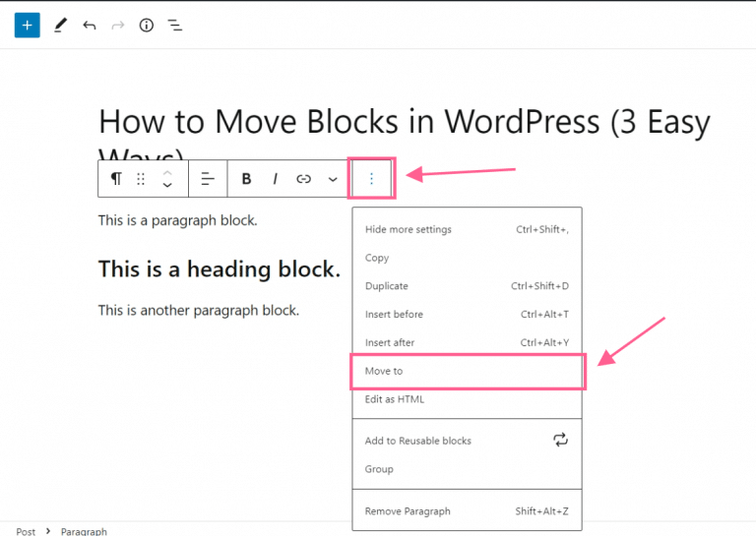Screen dimensions: 756x536
Task: Insert a link with the link icon
Action: pos(304,179)
